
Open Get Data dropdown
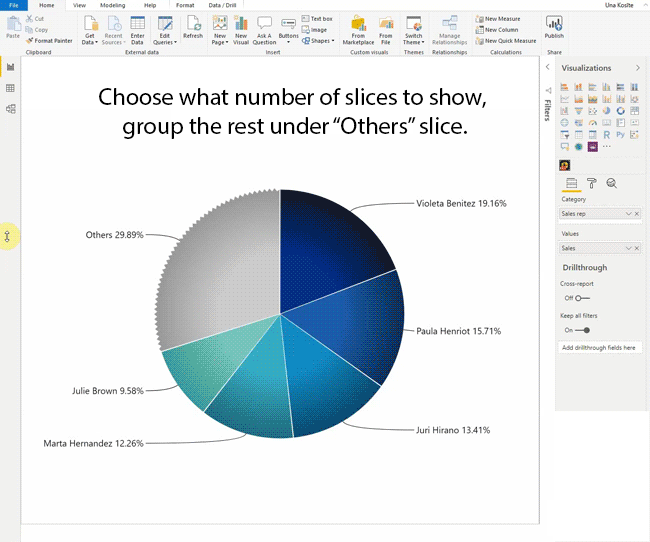[x=90, y=31]
